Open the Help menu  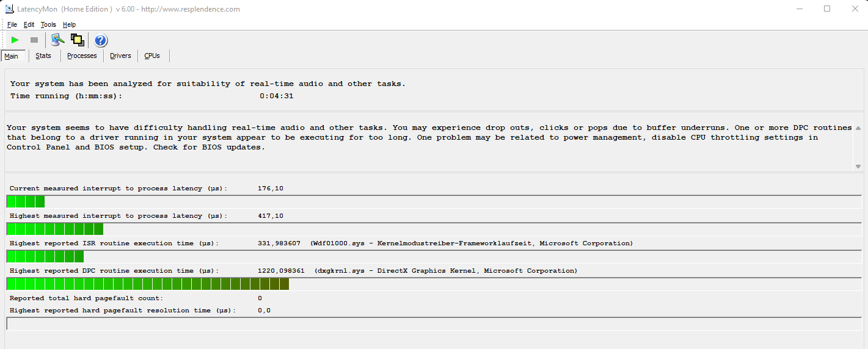(69, 24)
